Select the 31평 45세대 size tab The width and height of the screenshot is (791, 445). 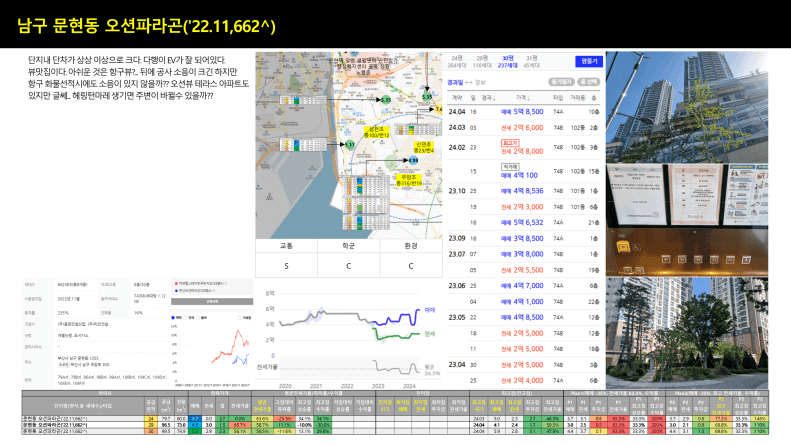tap(532, 62)
